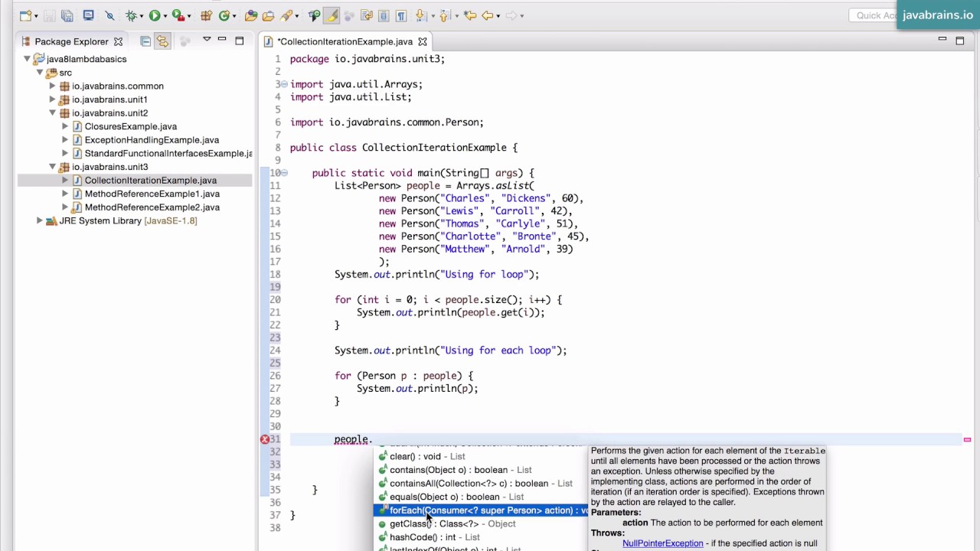Click the error marker on line 31
Image resolution: width=980 pixels, height=551 pixels.
click(x=265, y=439)
